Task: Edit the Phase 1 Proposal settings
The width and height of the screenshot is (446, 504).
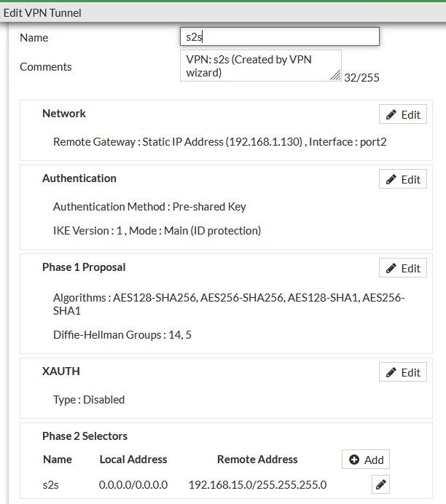Action: [403, 268]
